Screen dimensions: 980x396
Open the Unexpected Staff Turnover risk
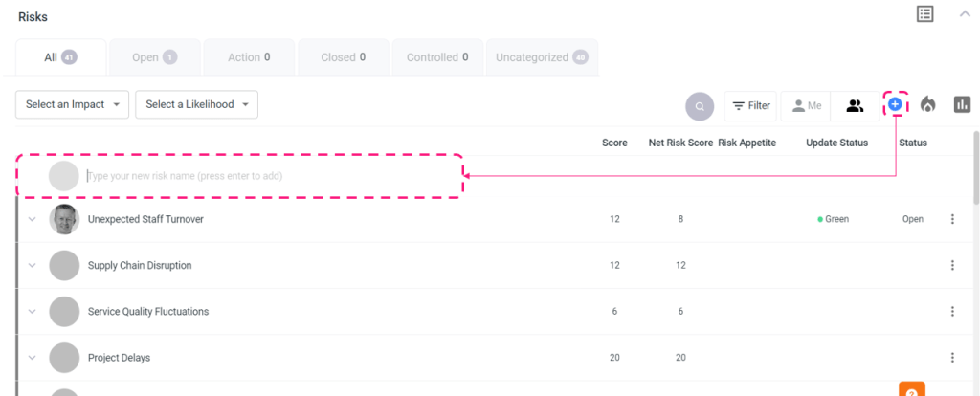pyautogui.click(x=145, y=219)
